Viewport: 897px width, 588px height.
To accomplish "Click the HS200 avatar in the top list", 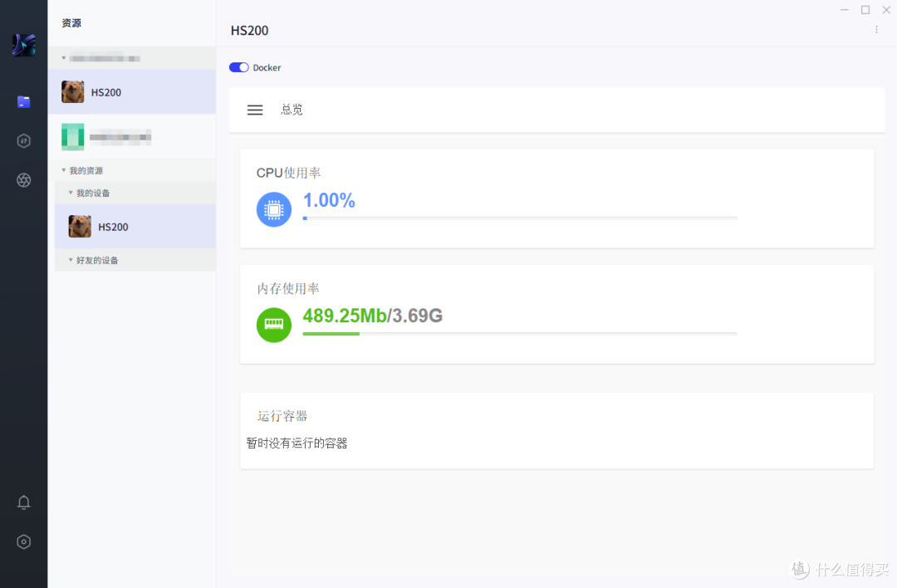I will pyautogui.click(x=72, y=92).
